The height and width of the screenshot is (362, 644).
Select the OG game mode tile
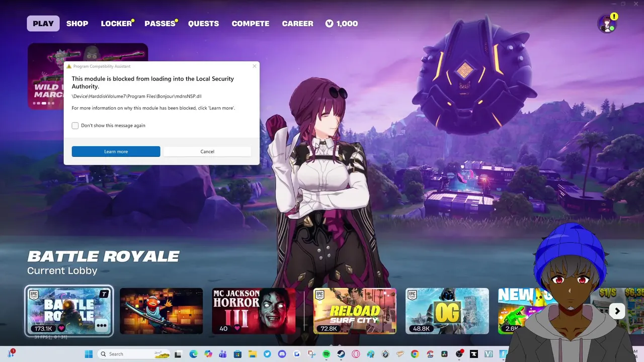pos(447,311)
